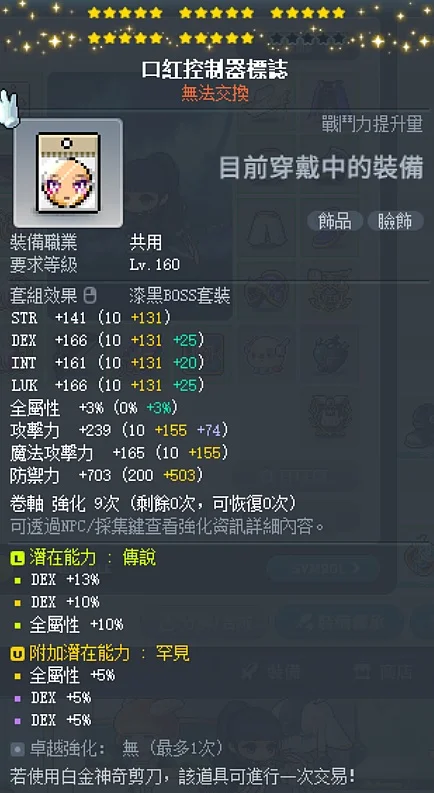Click the green L legendary potential icon
The height and width of the screenshot is (793, 434).
(x=17, y=558)
